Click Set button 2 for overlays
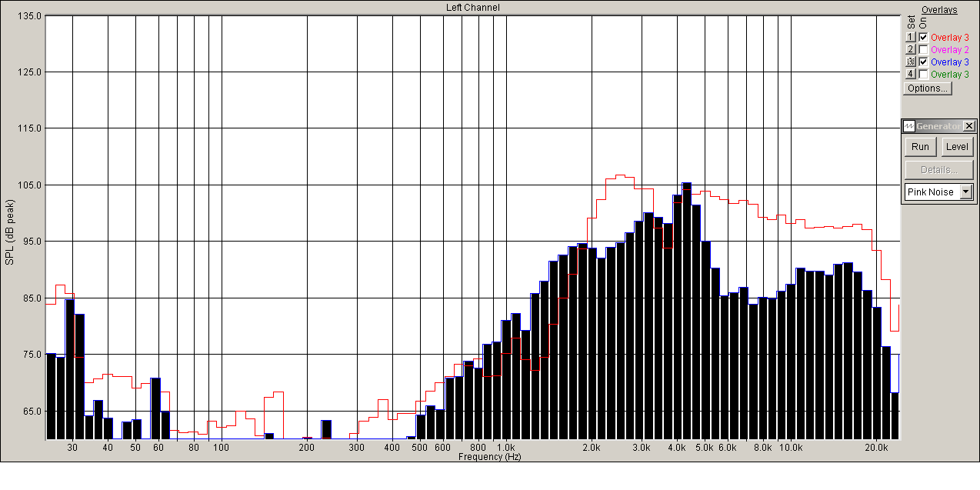The height and width of the screenshot is (490, 980). tap(911, 49)
